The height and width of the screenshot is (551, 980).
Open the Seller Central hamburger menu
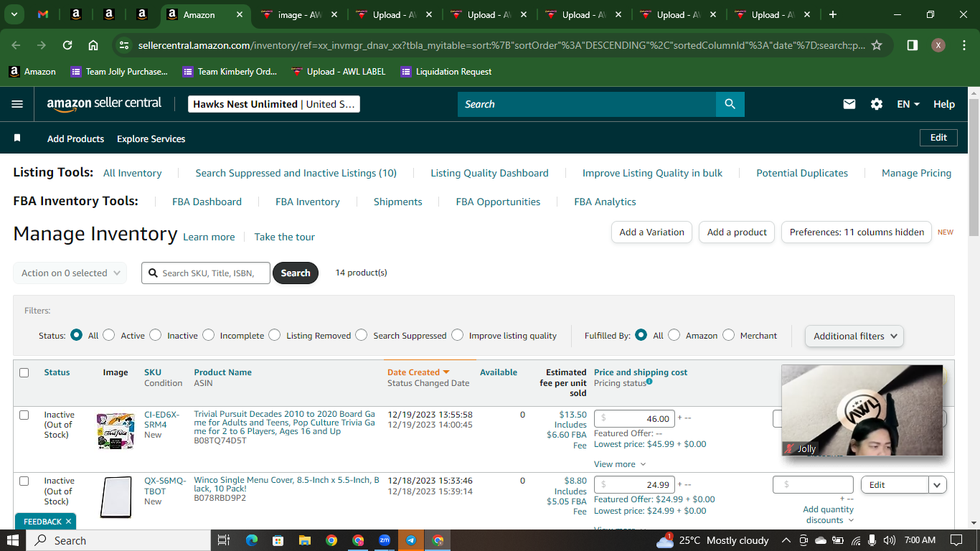(x=17, y=104)
